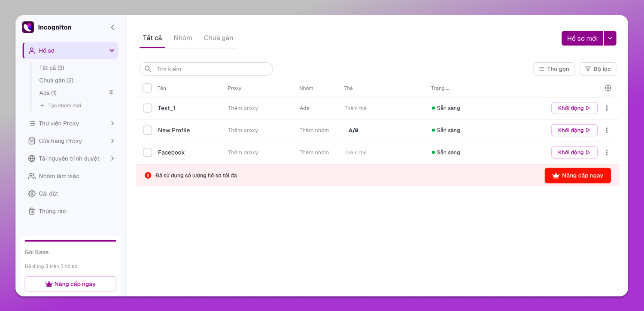The width and height of the screenshot is (644, 311).
Task: Collapse the sidebar with the left chevron
Action: 112,27
